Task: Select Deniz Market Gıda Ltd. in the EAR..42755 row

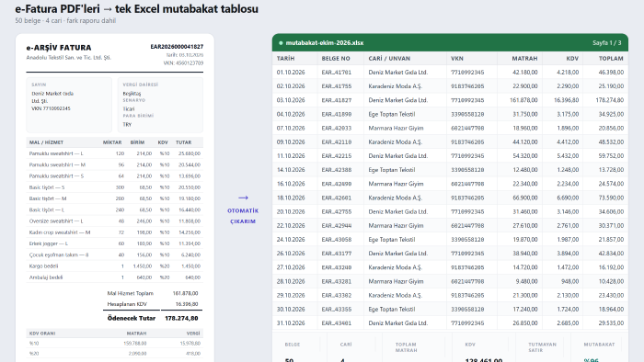Action: pos(398,211)
